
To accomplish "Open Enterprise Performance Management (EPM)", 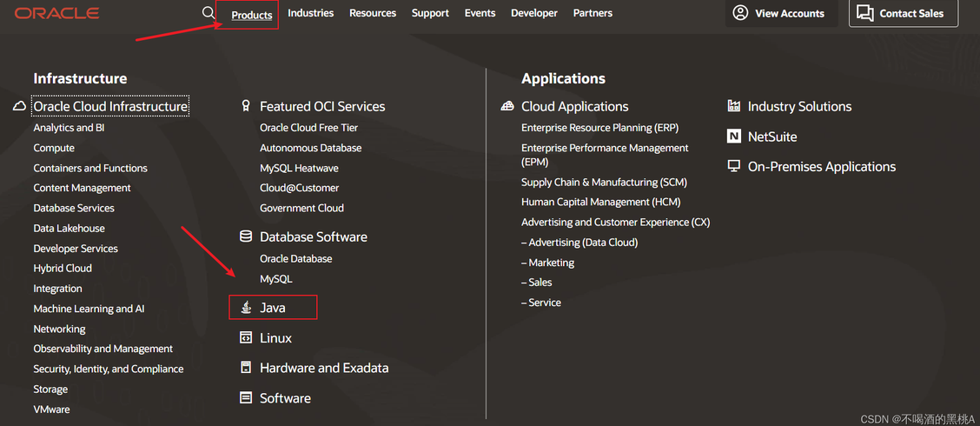I will pyautogui.click(x=605, y=155).
